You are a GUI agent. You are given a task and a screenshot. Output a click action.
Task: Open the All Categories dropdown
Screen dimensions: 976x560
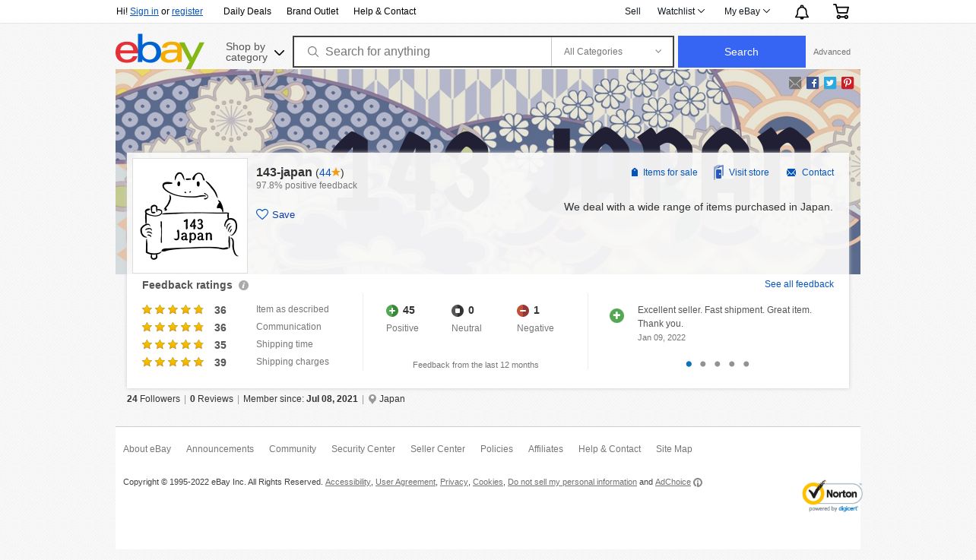point(612,52)
